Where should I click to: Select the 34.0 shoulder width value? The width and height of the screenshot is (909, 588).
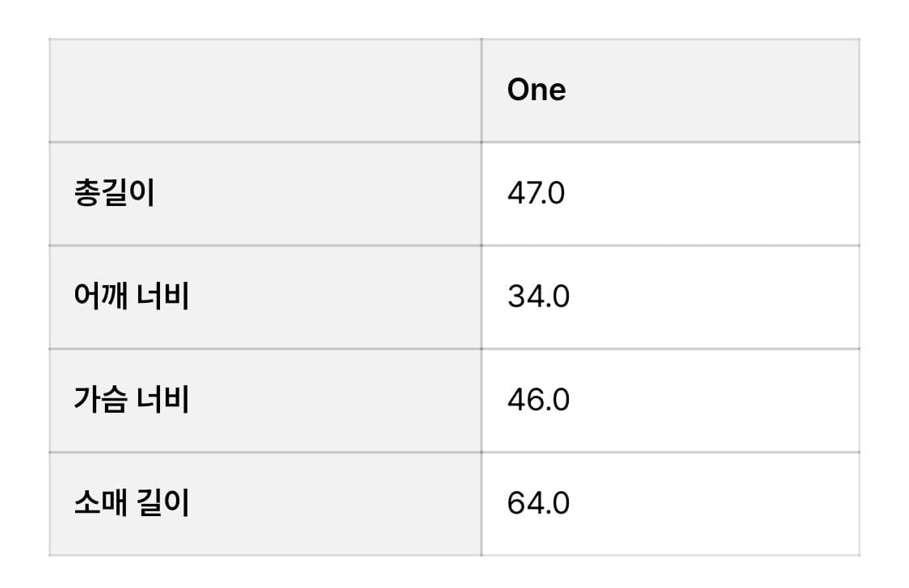(x=538, y=297)
